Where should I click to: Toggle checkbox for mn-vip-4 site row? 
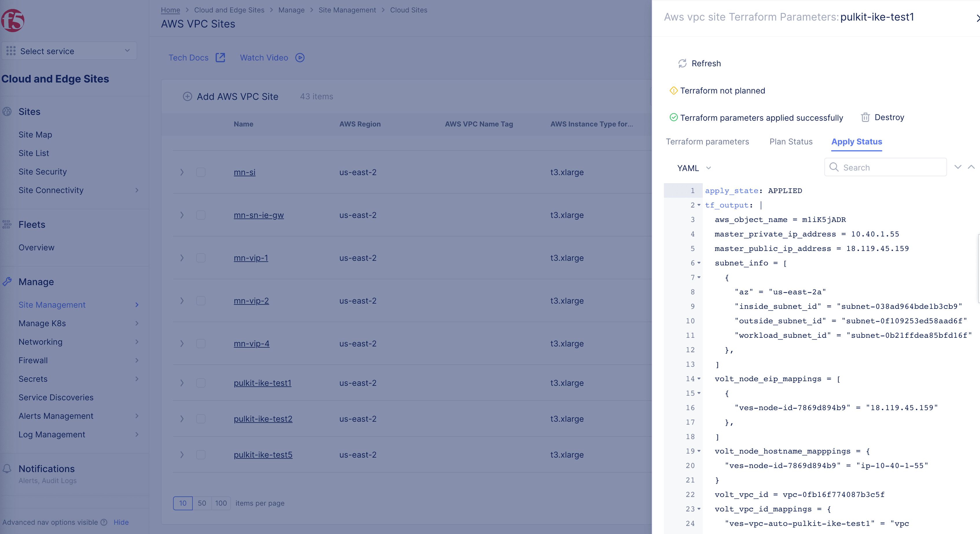(x=202, y=343)
